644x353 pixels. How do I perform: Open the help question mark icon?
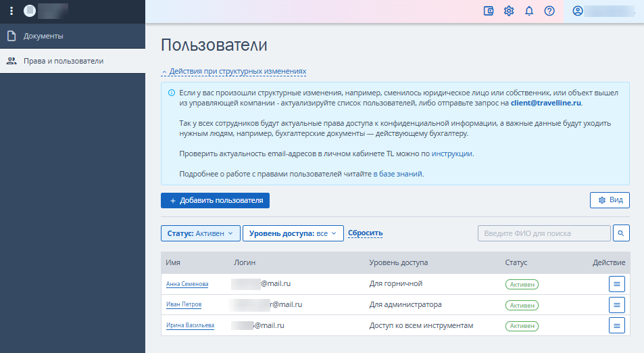[549, 11]
